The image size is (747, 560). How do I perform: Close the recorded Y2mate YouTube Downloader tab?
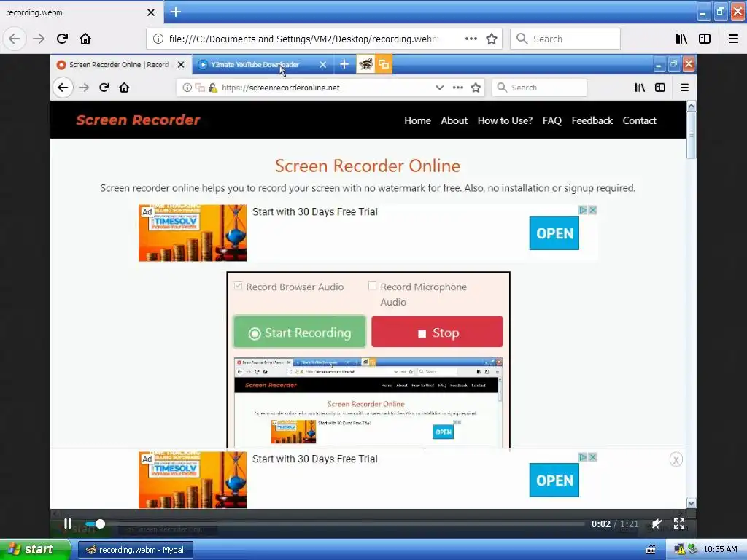click(322, 64)
